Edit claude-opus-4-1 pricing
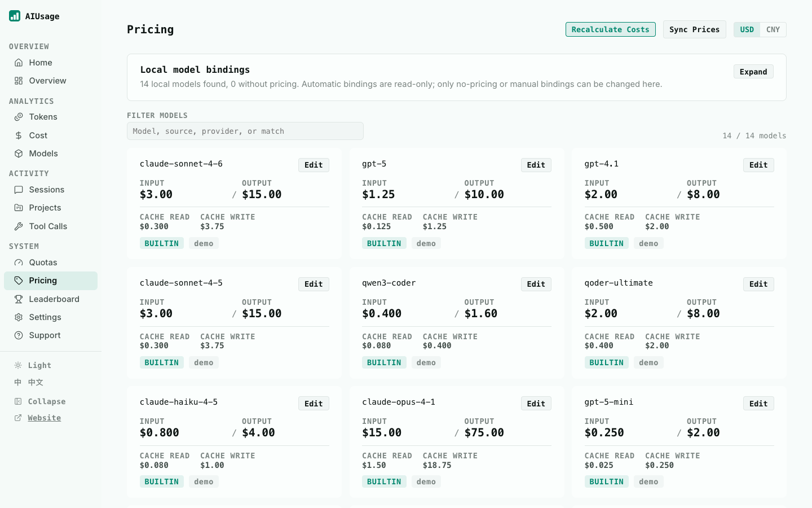The height and width of the screenshot is (508, 812). point(536,404)
